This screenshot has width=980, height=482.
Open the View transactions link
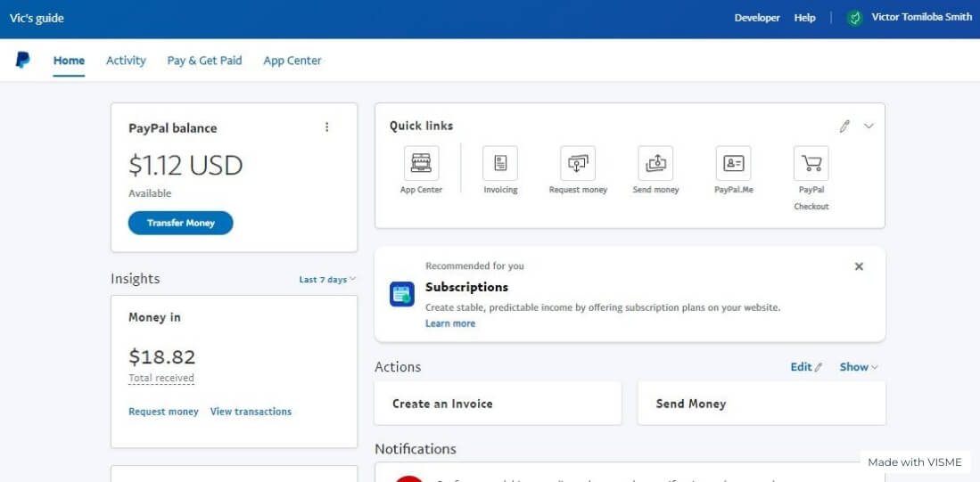[251, 412]
